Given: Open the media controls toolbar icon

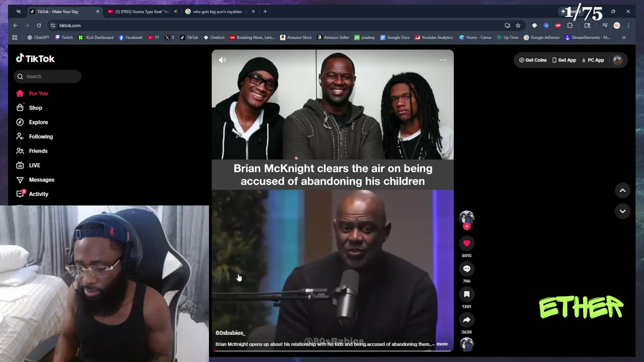Looking at the screenshot, I should [x=605, y=26].
